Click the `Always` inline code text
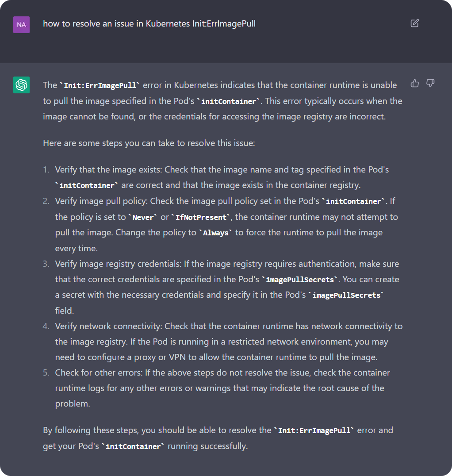452x476 pixels. click(215, 233)
